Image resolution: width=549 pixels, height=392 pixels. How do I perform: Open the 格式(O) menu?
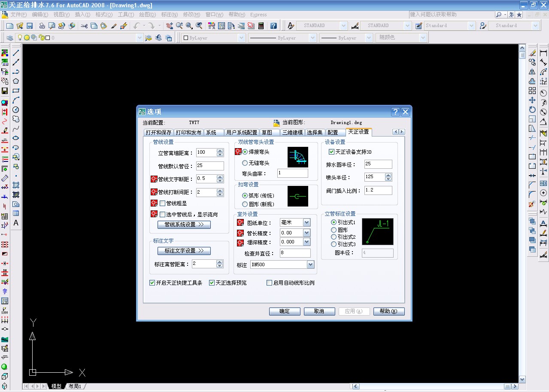click(103, 15)
